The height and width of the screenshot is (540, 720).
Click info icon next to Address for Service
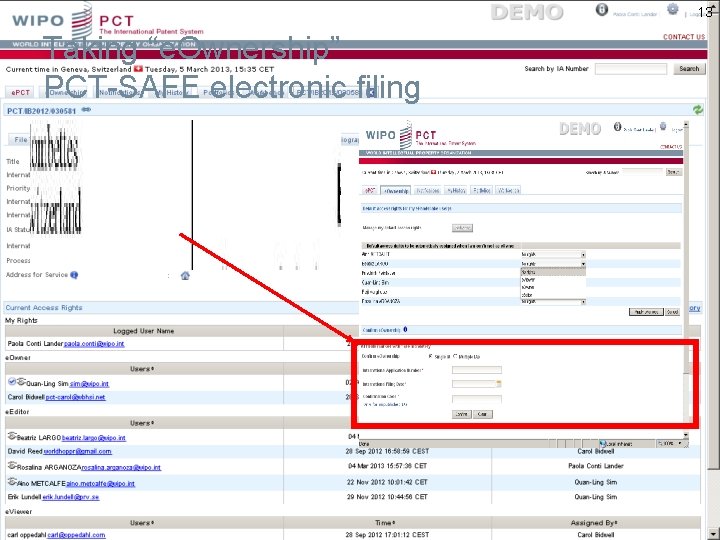point(74,275)
